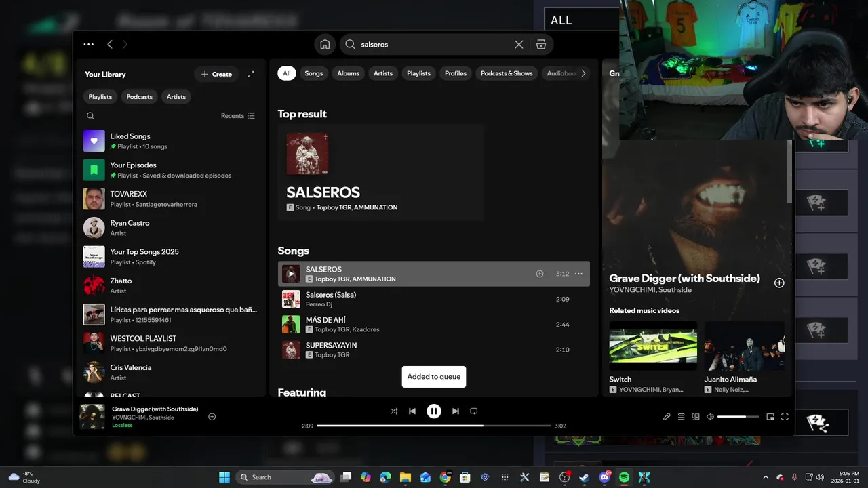Pause the current song

tap(434, 411)
